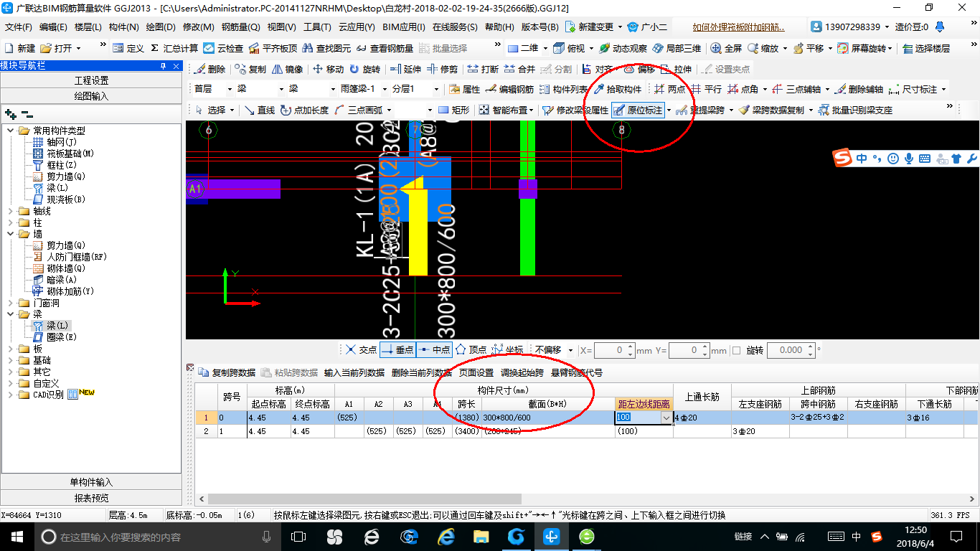The height and width of the screenshot is (551, 980).
Task: Enable the 旋转 rotation checkbox
Action: click(x=736, y=350)
